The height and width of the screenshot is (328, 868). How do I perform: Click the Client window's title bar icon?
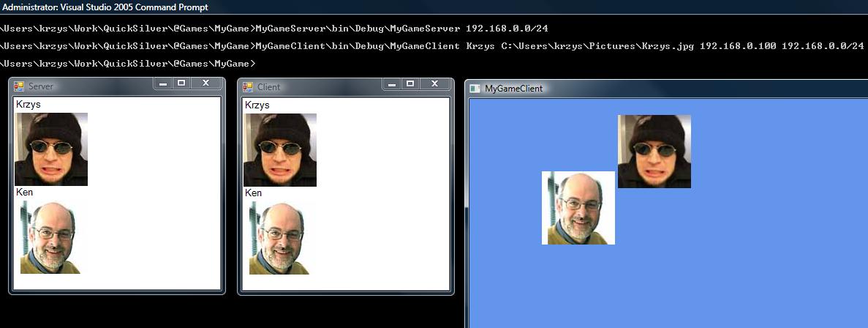click(x=248, y=87)
